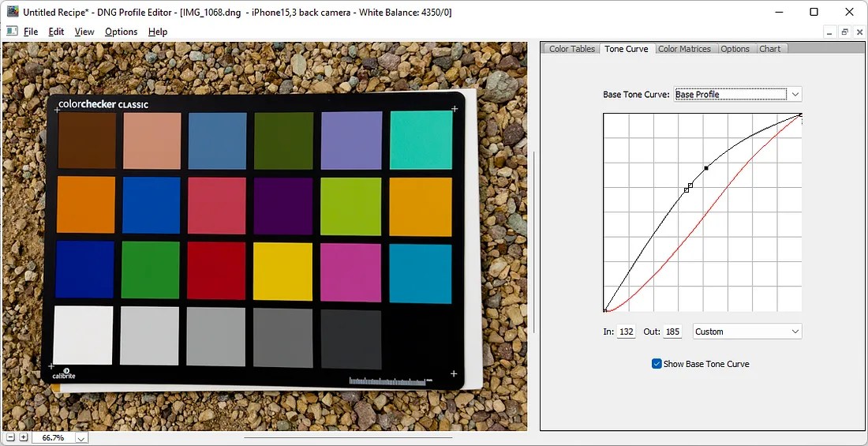
Task: Minimize the inner document window
Action: coord(829,32)
